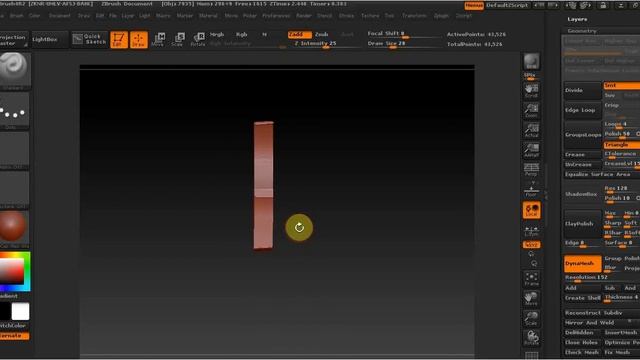Activate the Draw mode button

tap(139, 40)
